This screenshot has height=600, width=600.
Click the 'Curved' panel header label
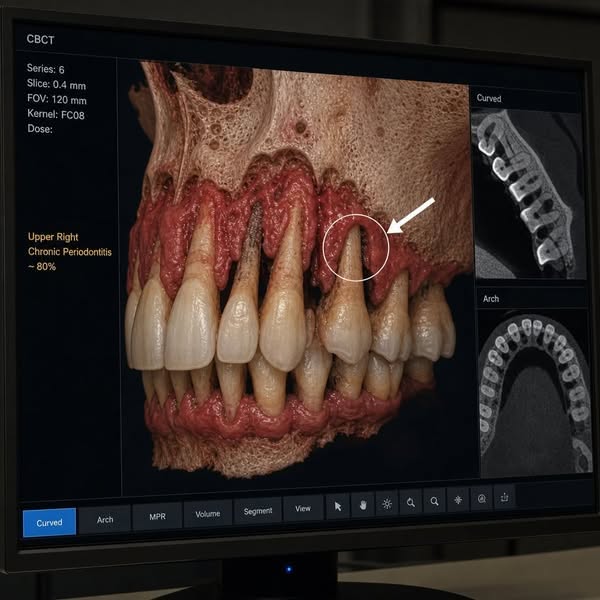pos(489,98)
